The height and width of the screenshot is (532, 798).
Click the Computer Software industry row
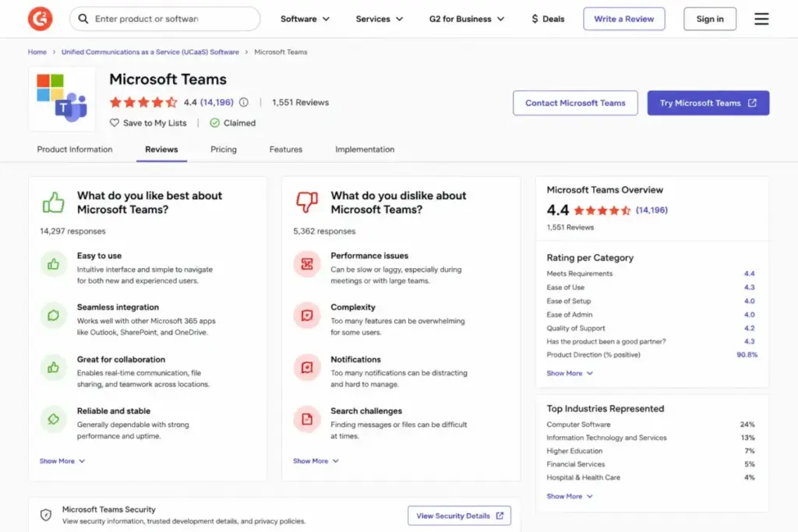pyautogui.click(x=651, y=425)
